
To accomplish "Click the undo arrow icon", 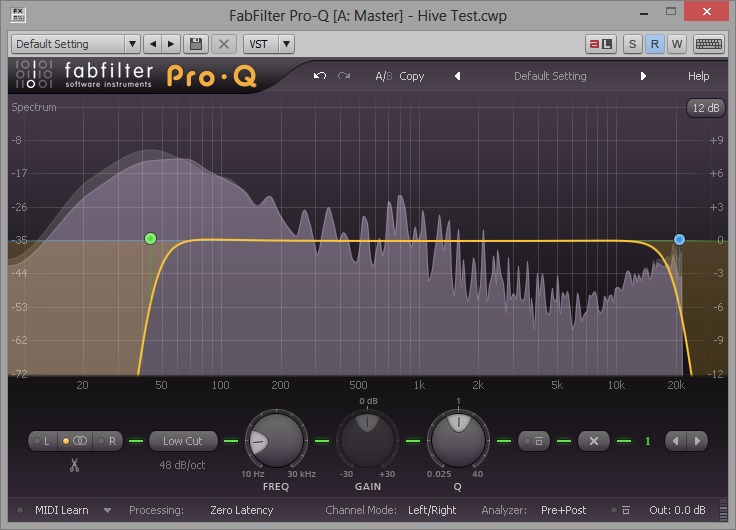I will coord(320,76).
